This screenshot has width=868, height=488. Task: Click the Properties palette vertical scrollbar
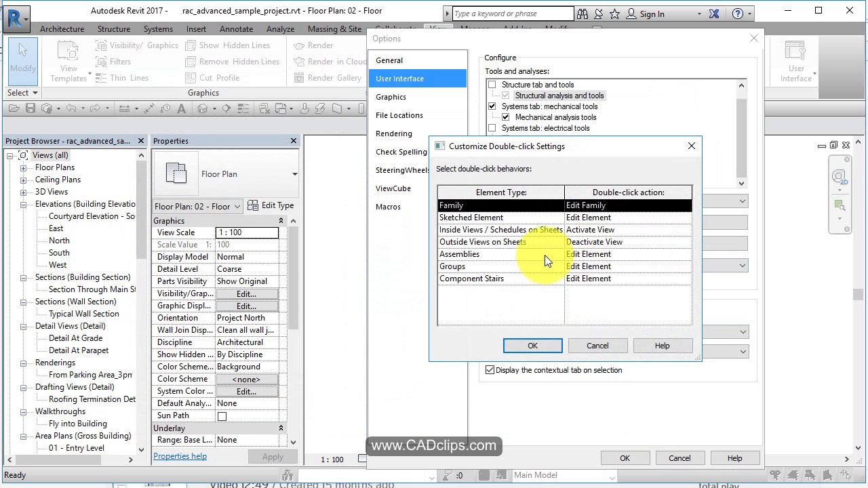[x=293, y=332]
